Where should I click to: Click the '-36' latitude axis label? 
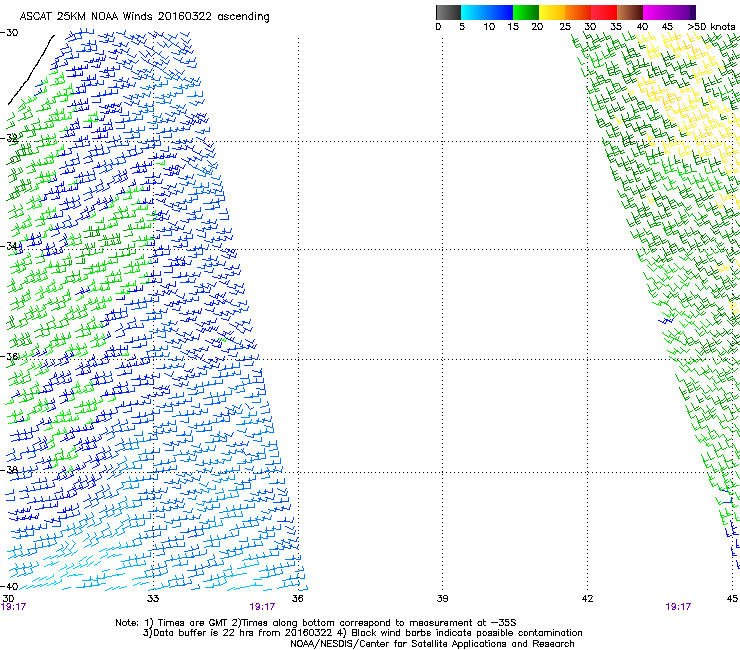[x=9, y=356]
